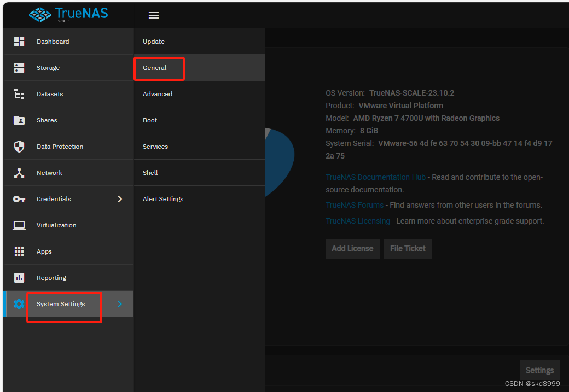Click the Settings button at bottom right

pyautogui.click(x=539, y=370)
